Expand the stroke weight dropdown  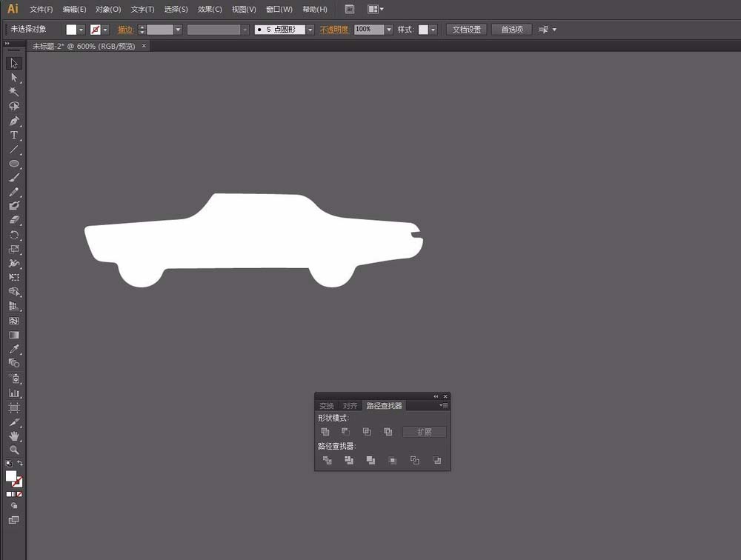(178, 30)
